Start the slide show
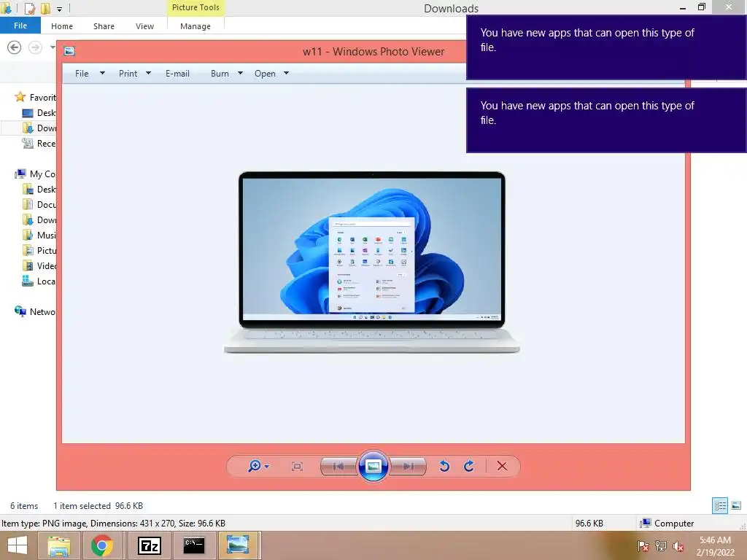747x560 pixels. [x=373, y=466]
